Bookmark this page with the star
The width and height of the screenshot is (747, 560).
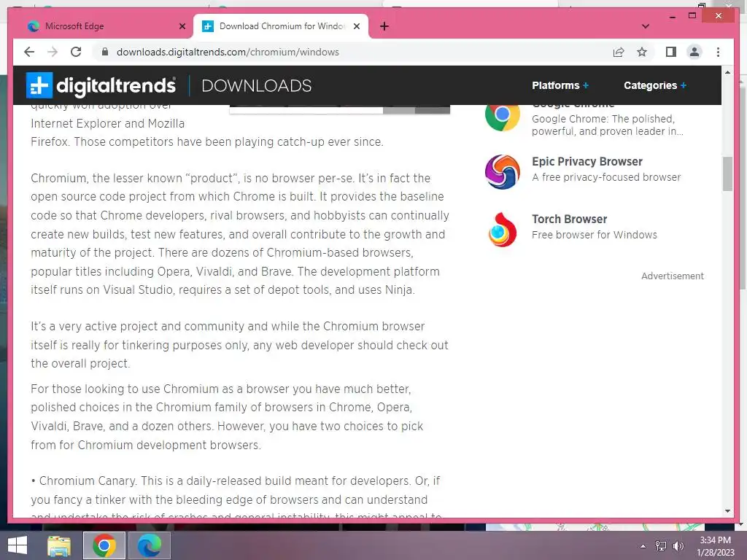coord(642,52)
